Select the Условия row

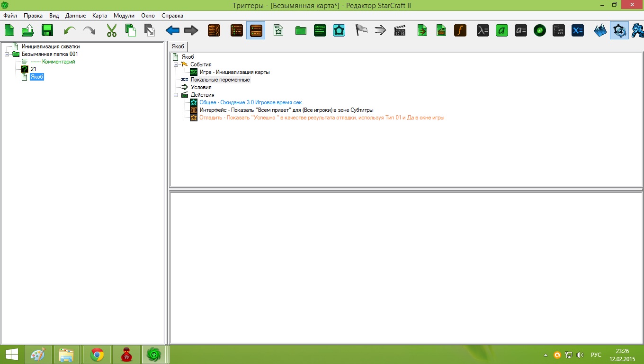pos(201,87)
